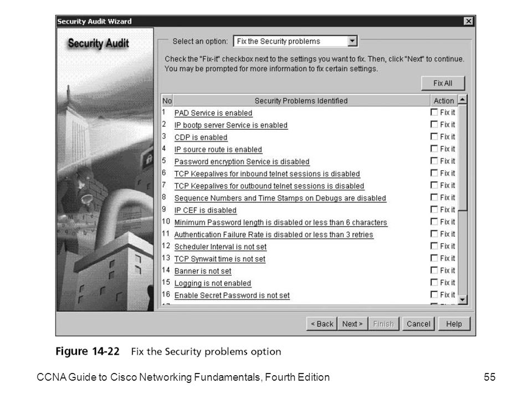Screen dimensions: 532x399
Task: Open TCP Keepalives for inbound telnet link
Action: (267, 173)
